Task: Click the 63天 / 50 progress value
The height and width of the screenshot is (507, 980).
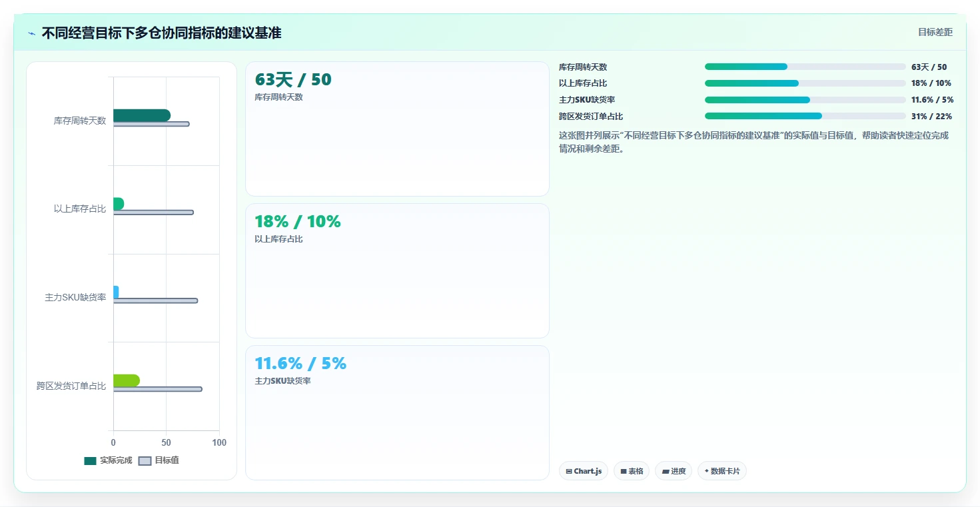Action: point(929,67)
